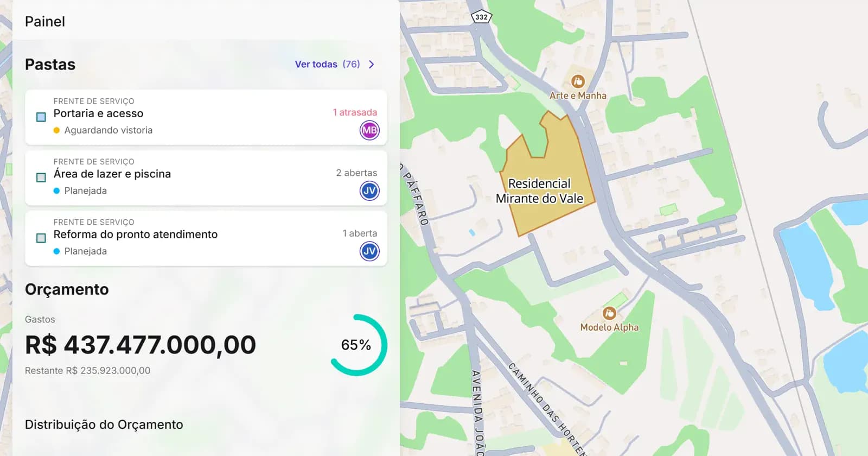Expand folders with the chevron beside Ver todas

point(372,64)
